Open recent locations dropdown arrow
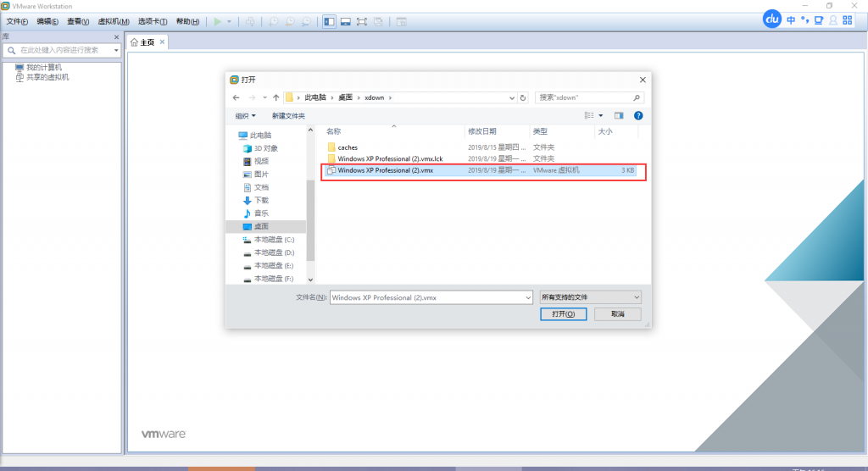Image resolution: width=868 pixels, height=471 pixels. pos(264,98)
